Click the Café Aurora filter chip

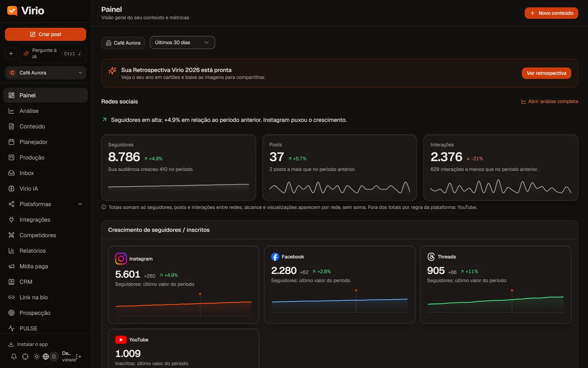pyautogui.click(x=123, y=43)
